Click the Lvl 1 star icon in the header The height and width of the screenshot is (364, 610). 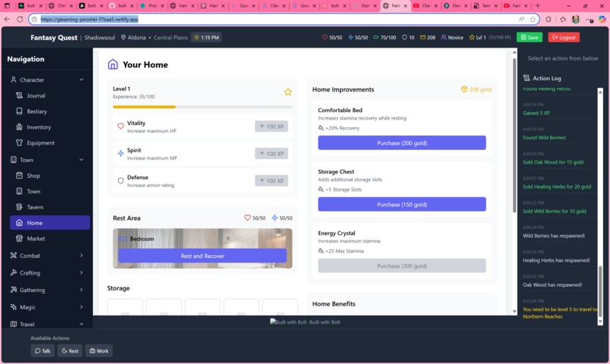472,37
